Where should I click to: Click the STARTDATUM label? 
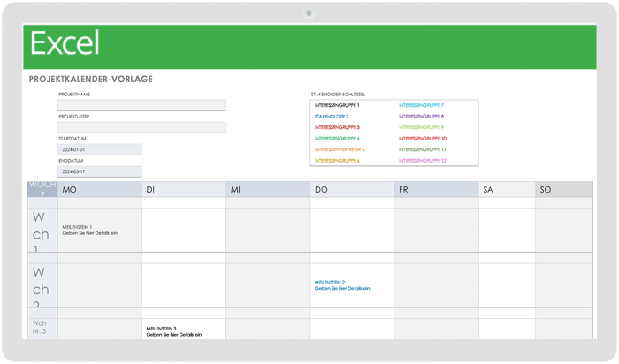click(x=73, y=139)
